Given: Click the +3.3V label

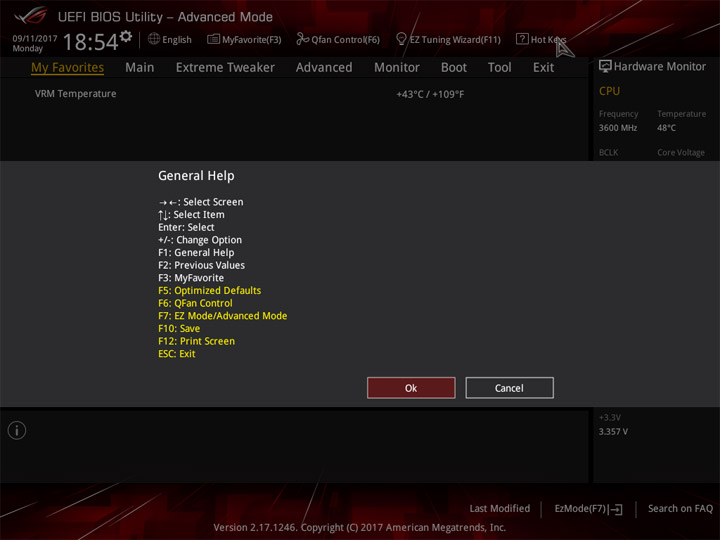Looking at the screenshot, I should point(610,417).
